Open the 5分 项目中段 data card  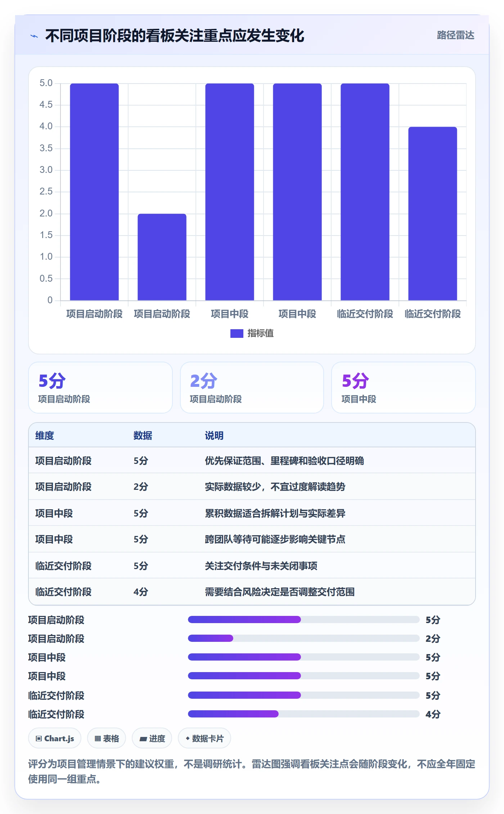[x=404, y=388]
